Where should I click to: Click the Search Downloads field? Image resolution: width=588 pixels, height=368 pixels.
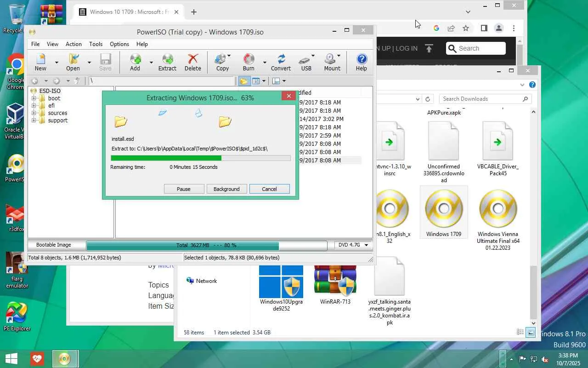(x=486, y=99)
